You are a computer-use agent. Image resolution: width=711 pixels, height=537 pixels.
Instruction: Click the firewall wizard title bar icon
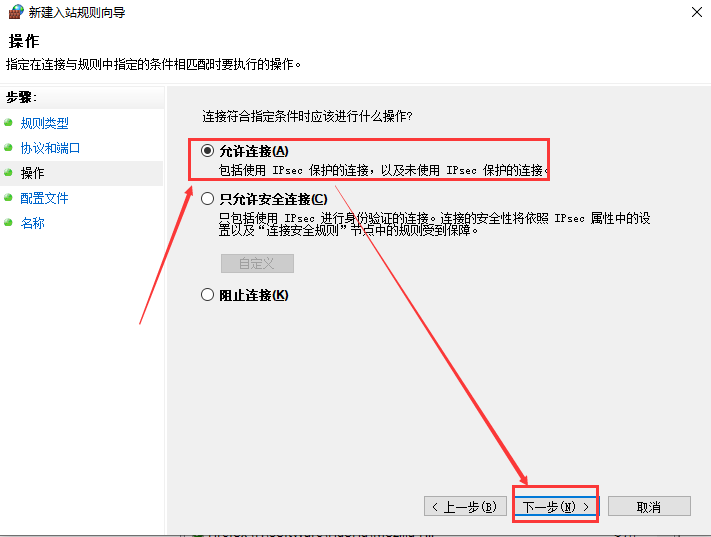click(16, 12)
